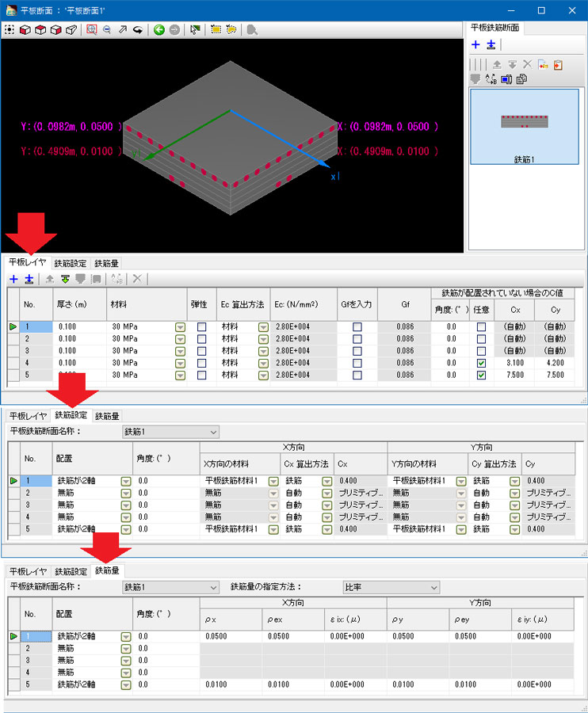Click the zoom-to-fit magnifier icon
The image size is (588, 713).
[x=91, y=30]
